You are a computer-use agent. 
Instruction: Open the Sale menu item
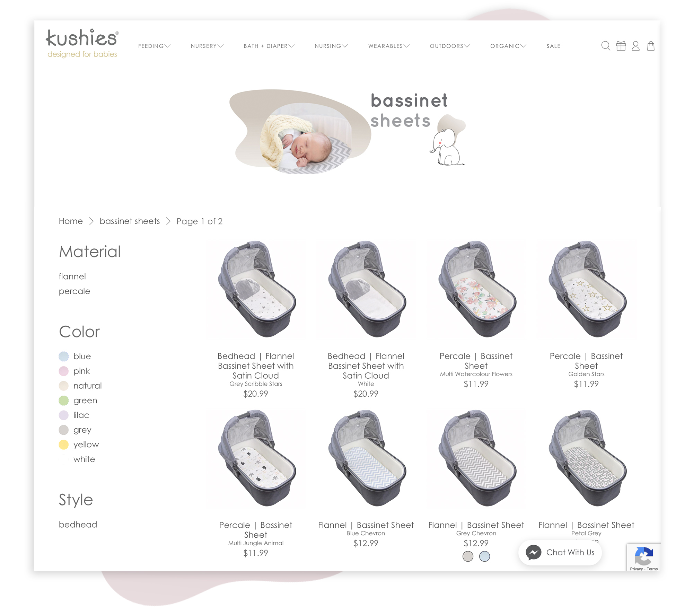click(553, 46)
